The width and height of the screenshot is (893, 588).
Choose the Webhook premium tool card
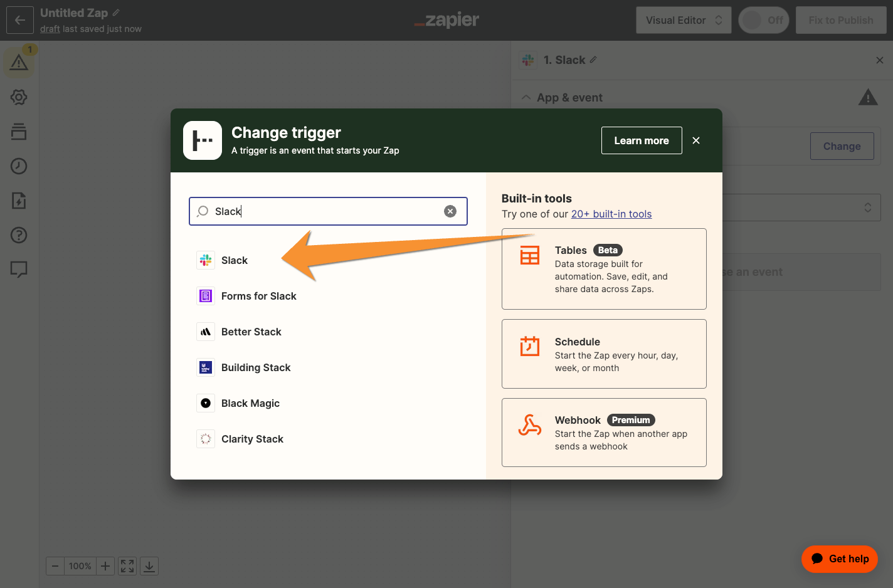pos(604,433)
